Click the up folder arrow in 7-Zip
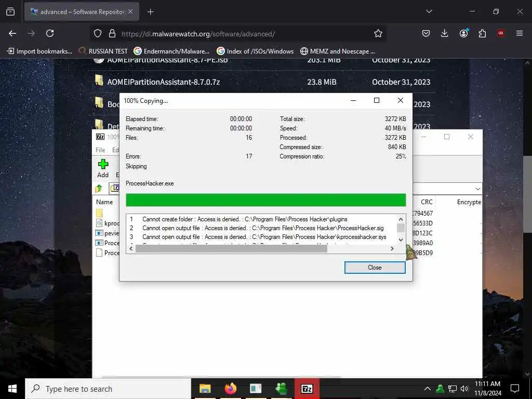Image resolution: width=532 pixels, height=399 pixels. point(99,188)
